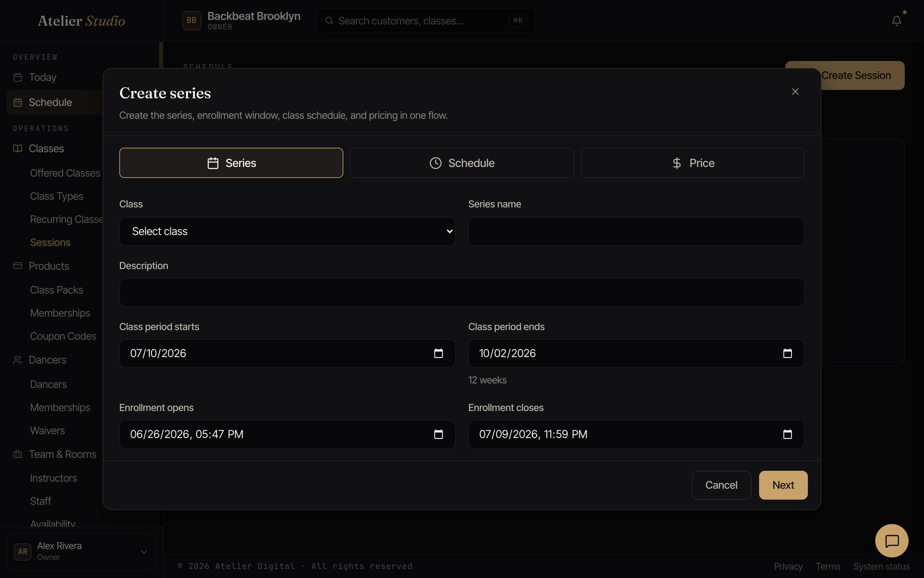The width and height of the screenshot is (924, 578).
Task: Open the Select class dropdown
Action: (x=287, y=232)
